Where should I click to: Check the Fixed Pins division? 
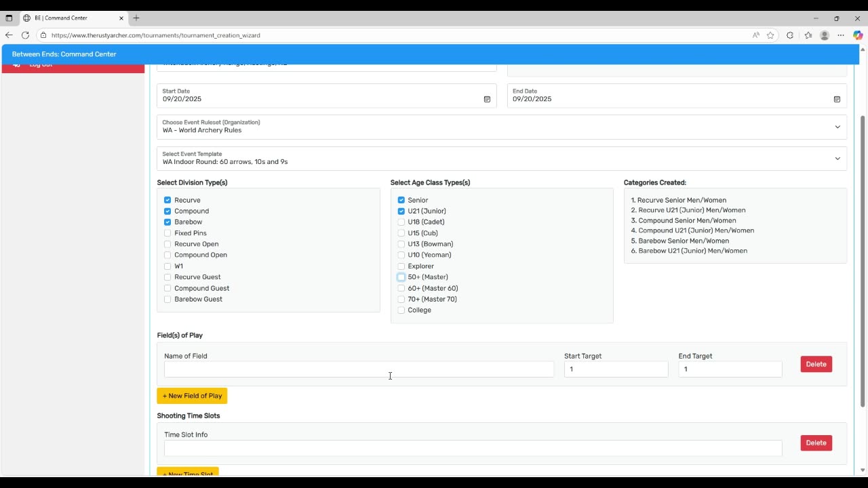167,233
